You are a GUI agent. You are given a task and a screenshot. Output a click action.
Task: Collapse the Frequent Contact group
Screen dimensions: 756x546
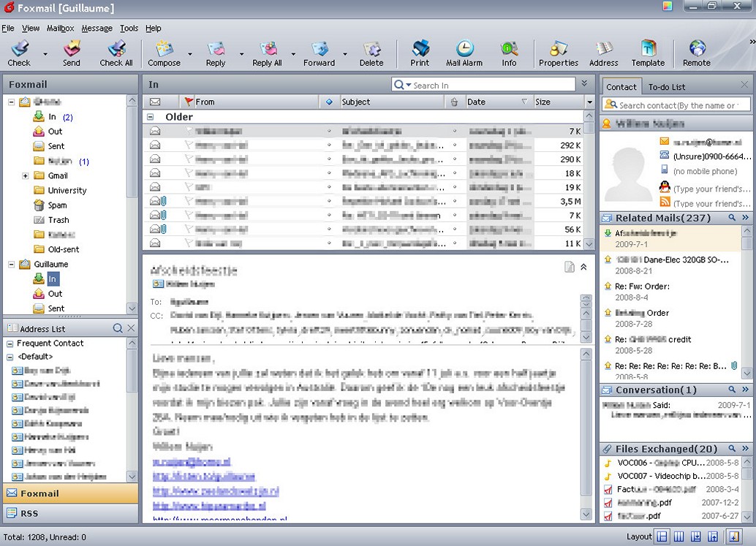coord(10,344)
